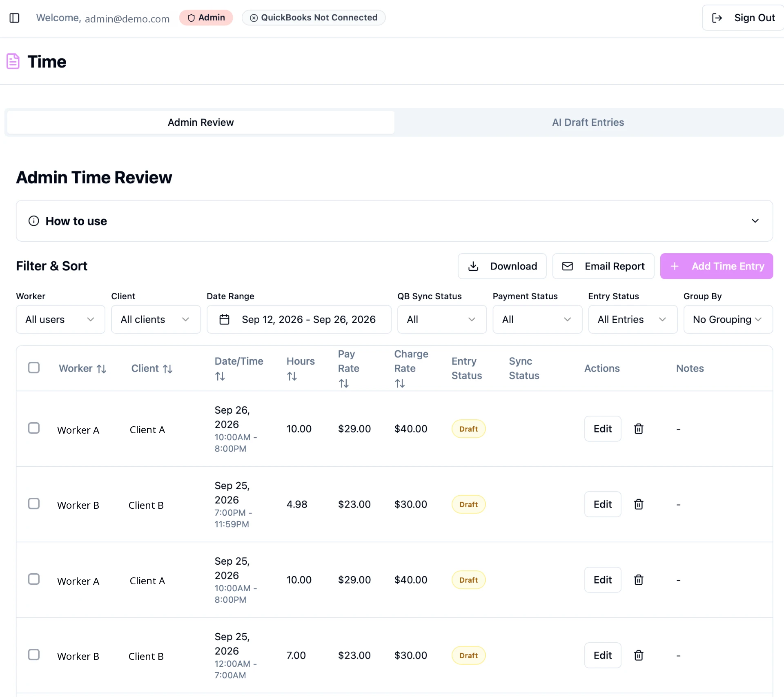Tick checkbox for Worker B 7.00 hours entry

click(34, 655)
